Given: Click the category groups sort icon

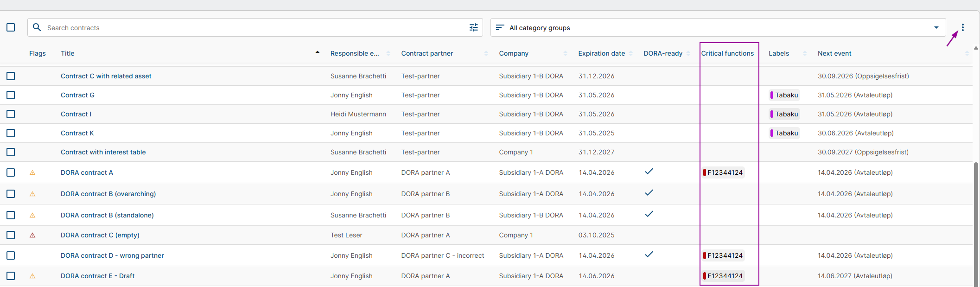Looking at the screenshot, I should point(499,27).
